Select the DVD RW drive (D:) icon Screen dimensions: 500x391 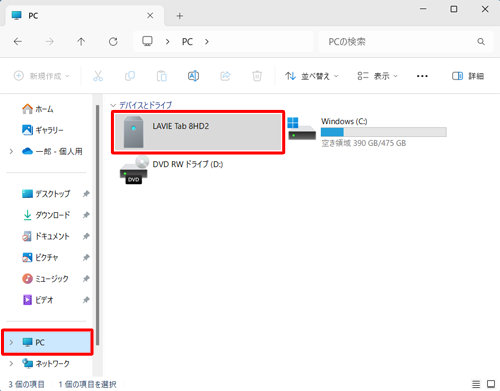[134, 170]
